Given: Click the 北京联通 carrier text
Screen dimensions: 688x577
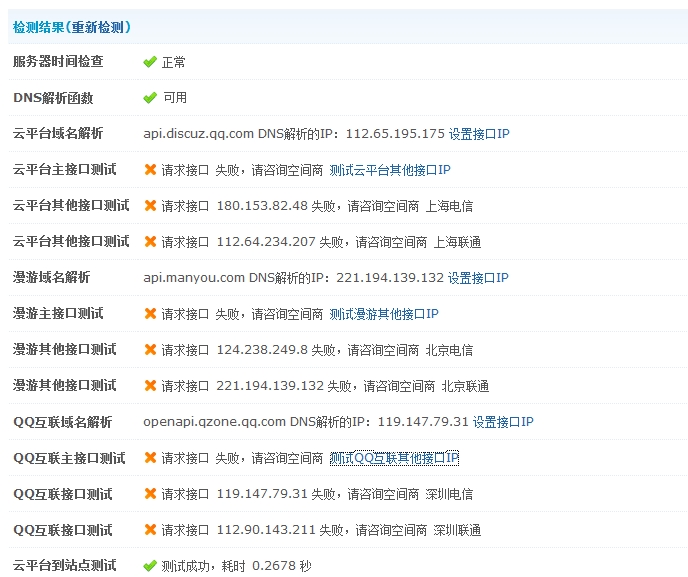Looking at the screenshot, I should (x=465, y=386).
